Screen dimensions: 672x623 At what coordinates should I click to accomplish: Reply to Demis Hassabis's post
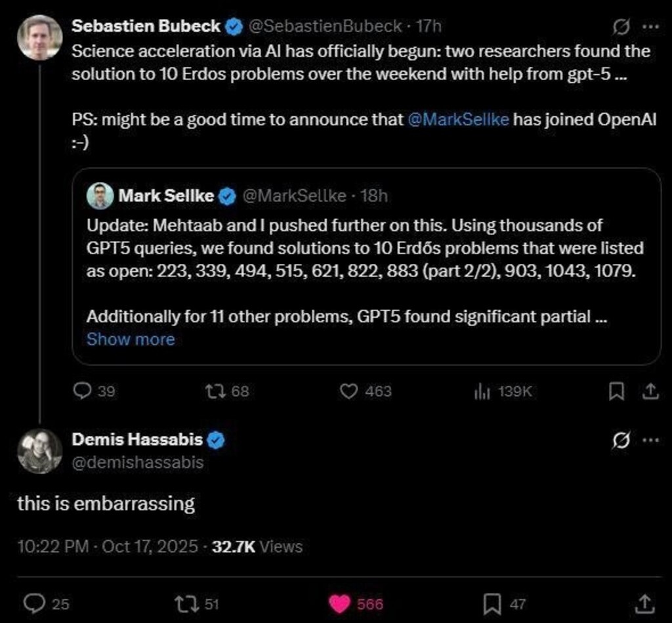(x=33, y=603)
